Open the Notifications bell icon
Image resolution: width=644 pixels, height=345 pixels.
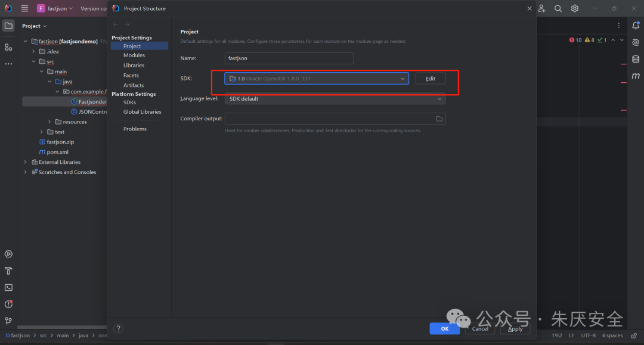tap(636, 26)
